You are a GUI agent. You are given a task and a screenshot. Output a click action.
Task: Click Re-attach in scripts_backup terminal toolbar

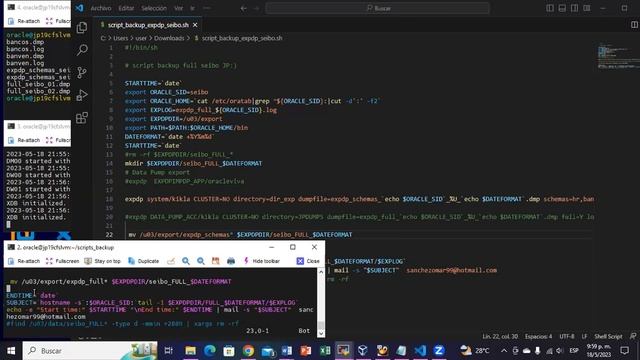coord(24,261)
